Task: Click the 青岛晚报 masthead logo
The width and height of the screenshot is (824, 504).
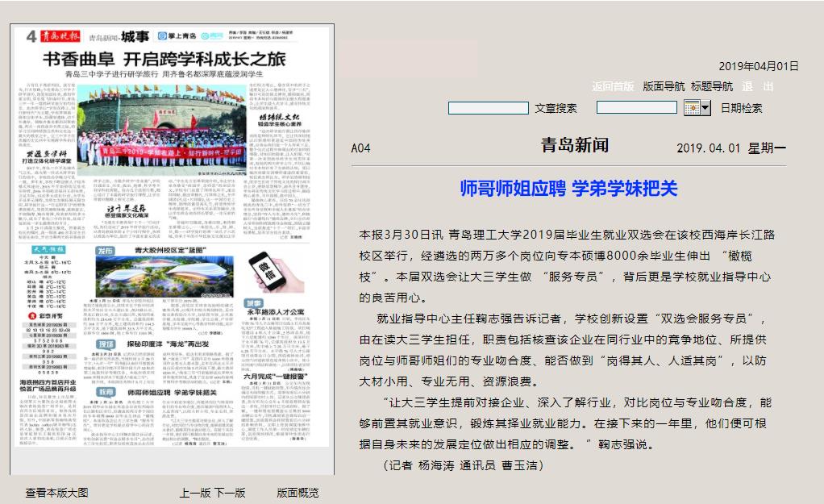Action: tap(59, 37)
